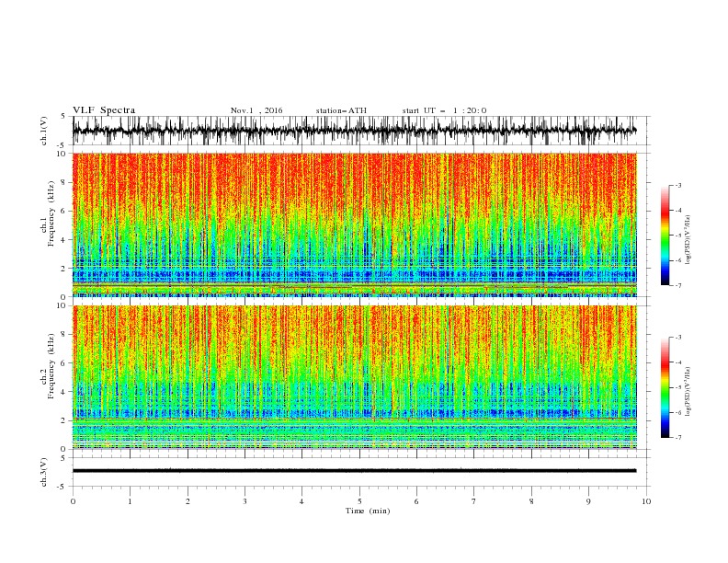Click the "-7" tick on upper color bar
This screenshot has width=728, height=563.
click(x=678, y=285)
